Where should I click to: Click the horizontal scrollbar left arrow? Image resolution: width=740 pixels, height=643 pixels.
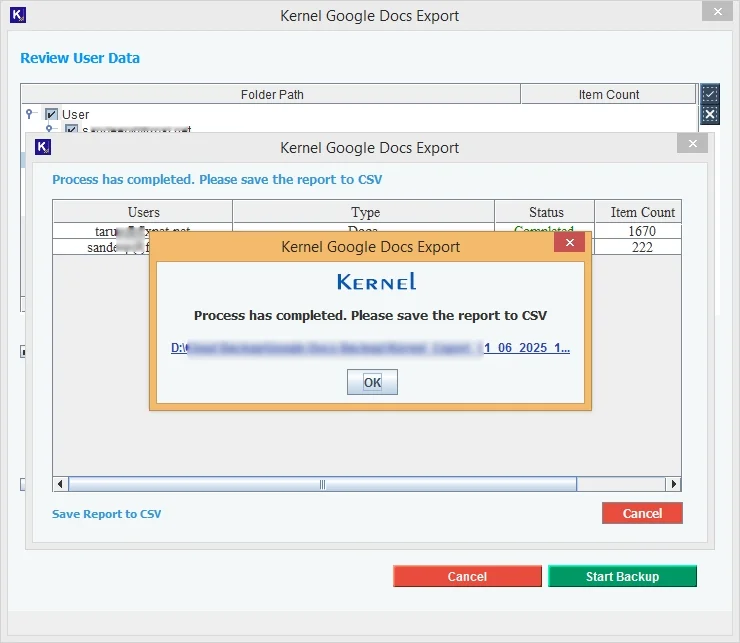pyautogui.click(x=60, y=484)
